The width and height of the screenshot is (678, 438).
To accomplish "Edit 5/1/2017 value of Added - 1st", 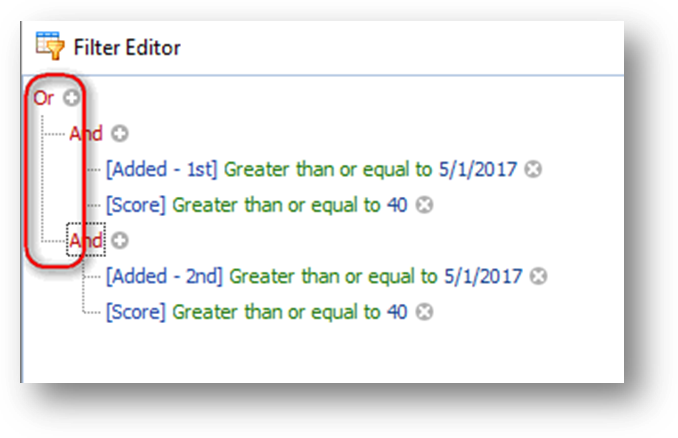I will (x=478, y=169).
